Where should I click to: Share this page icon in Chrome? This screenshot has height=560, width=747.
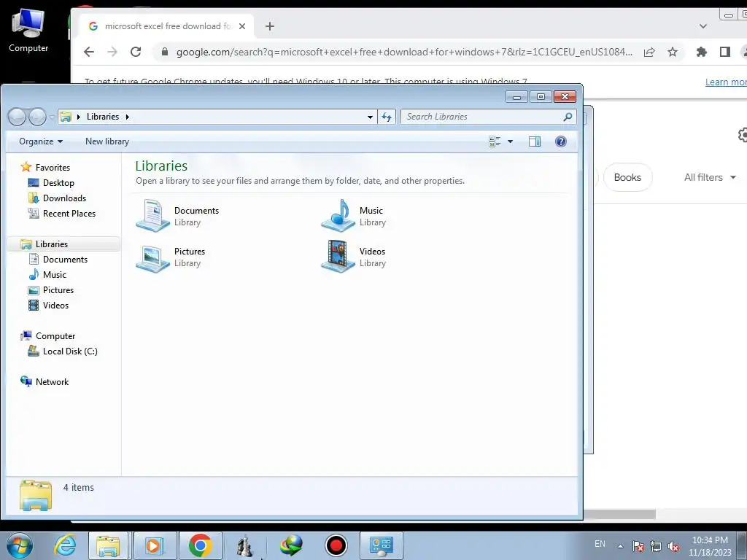(x=649, y=52)
